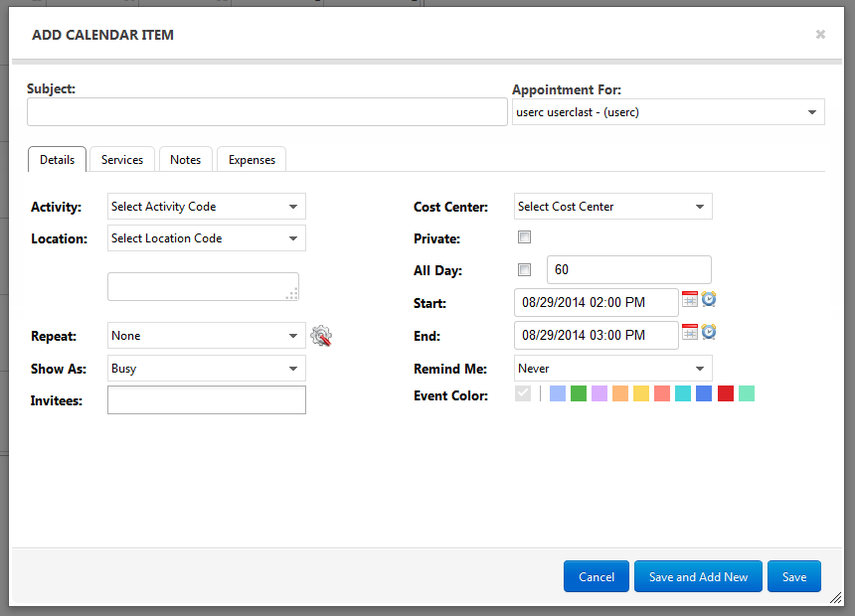Pick the green event color
855x616 pixels.
click(579, 393)
